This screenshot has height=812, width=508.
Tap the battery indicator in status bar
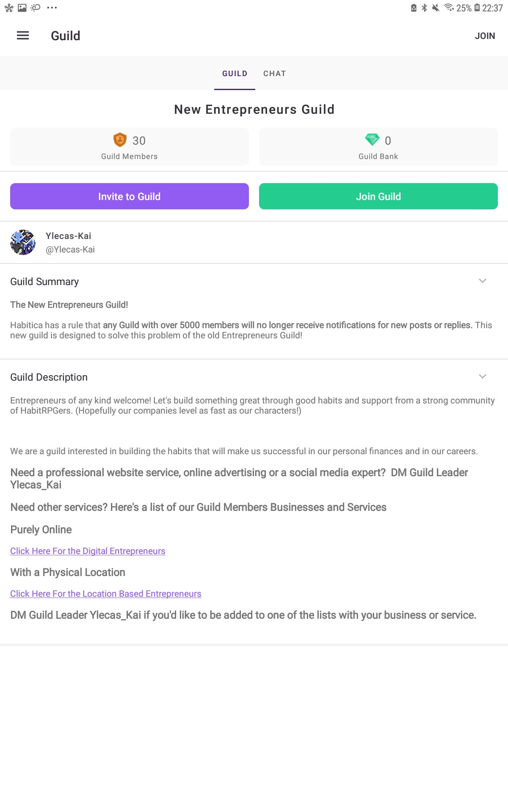point(477,8)
